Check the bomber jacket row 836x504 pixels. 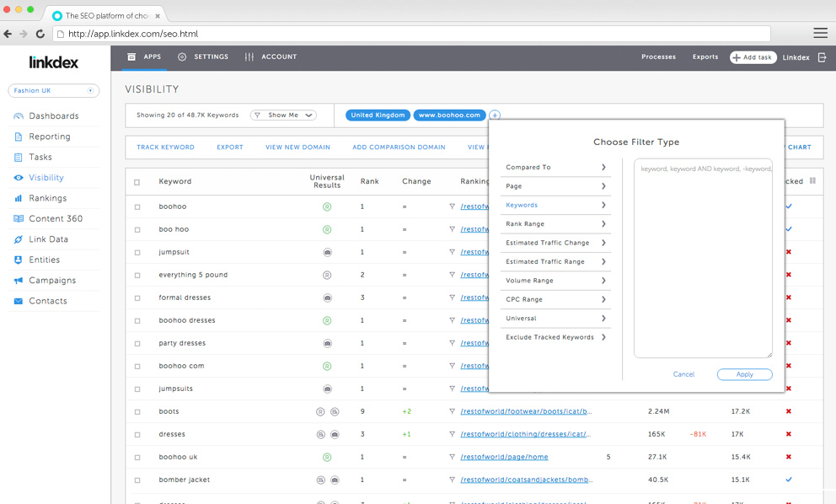[137, 480]
